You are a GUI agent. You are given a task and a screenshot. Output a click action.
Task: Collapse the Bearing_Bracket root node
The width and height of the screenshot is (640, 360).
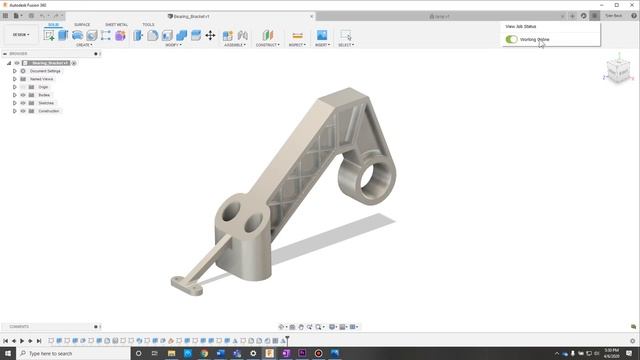coord(9,63)
